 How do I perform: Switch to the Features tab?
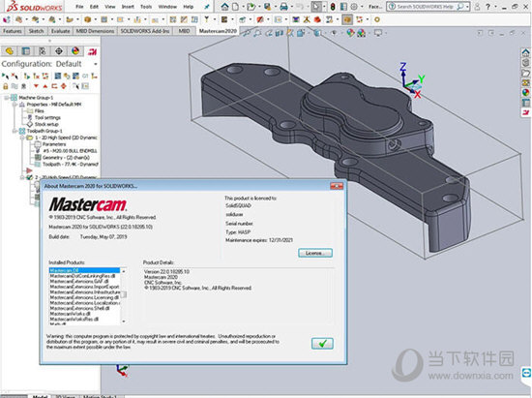(13, 31)
